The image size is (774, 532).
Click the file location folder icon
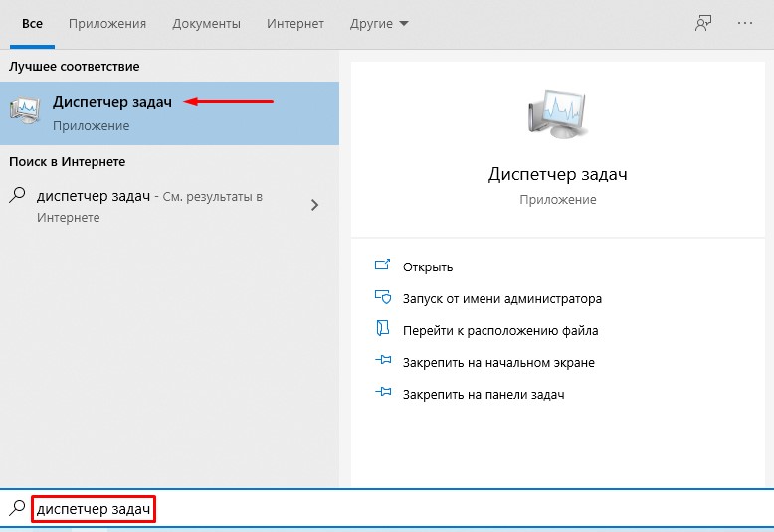[x=383, y=328]
